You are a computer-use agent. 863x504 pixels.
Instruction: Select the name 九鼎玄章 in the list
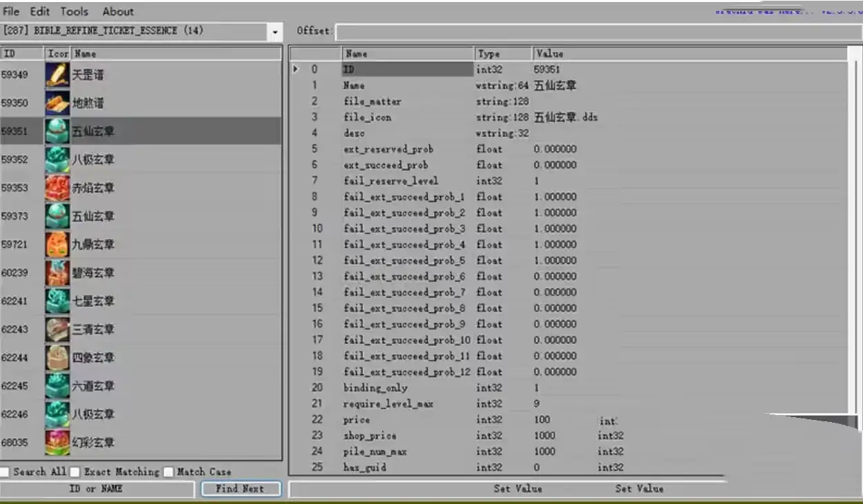point(93,244)
